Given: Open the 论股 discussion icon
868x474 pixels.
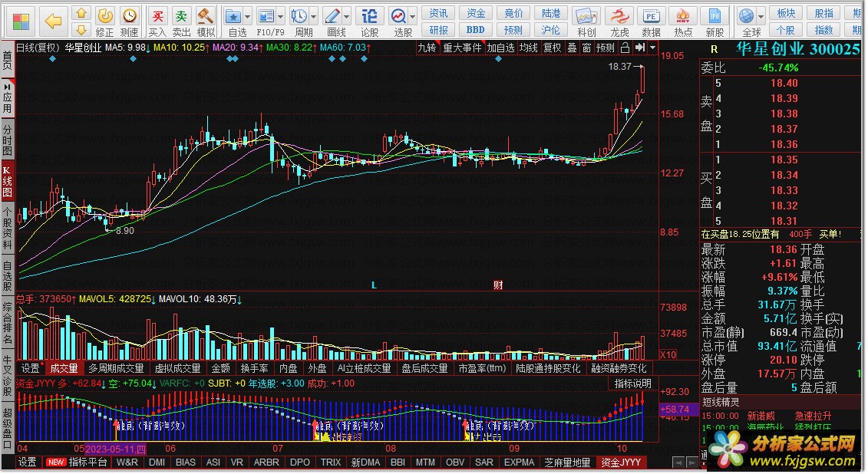Looking at the screenshot, I should (x=369, y=16).
